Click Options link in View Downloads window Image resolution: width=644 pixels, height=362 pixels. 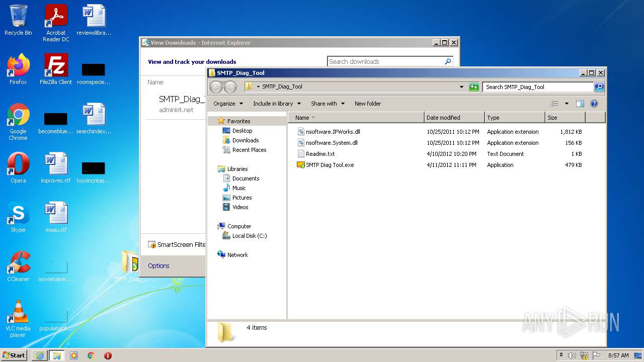click(158, 266)
